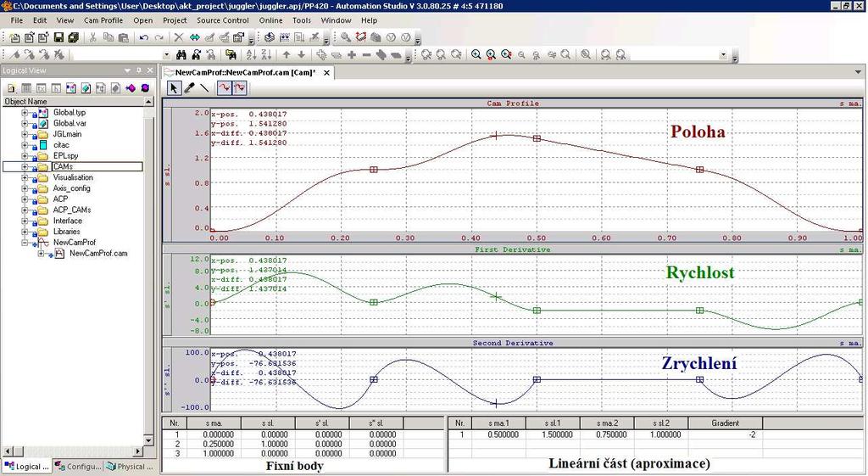The width and height of the screenshot is (868, 476).
Task: Select the dropper point tool
Action: point(189,87)
